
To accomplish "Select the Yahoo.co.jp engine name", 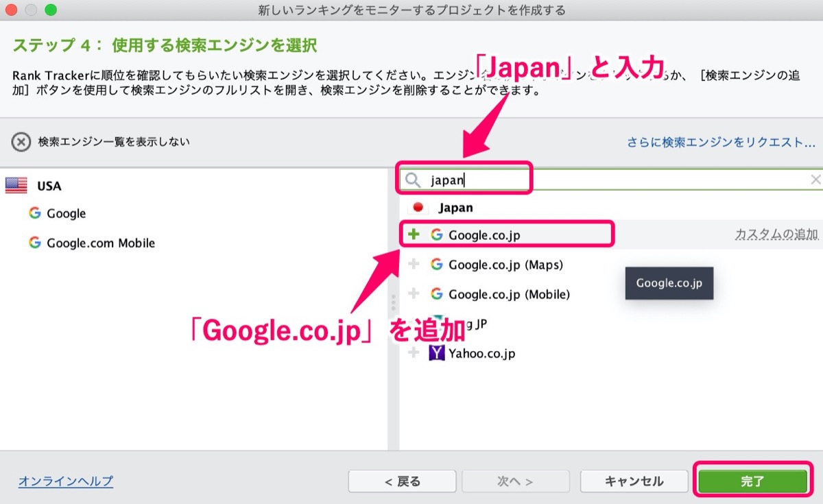I will pyautogui.click(x=481, y=354).
